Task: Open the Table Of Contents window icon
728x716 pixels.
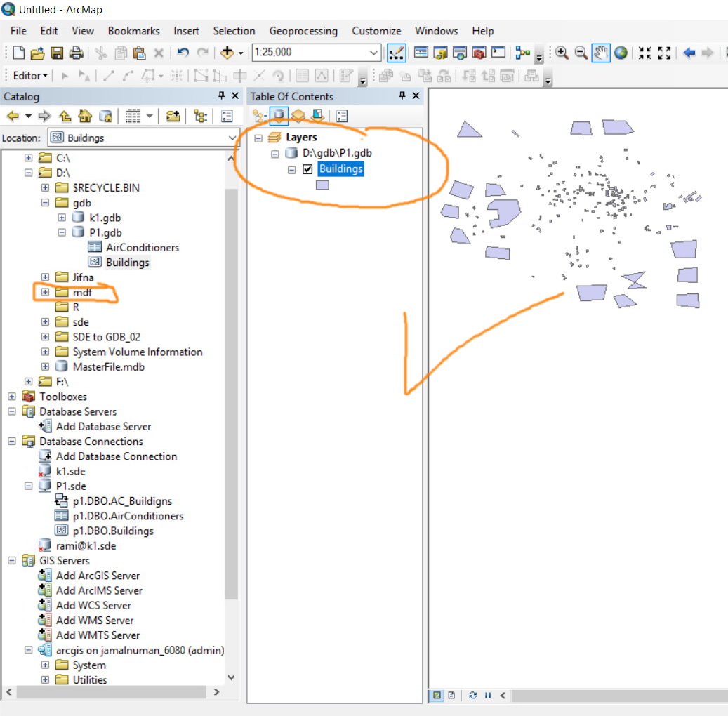Action: (421, 53)
